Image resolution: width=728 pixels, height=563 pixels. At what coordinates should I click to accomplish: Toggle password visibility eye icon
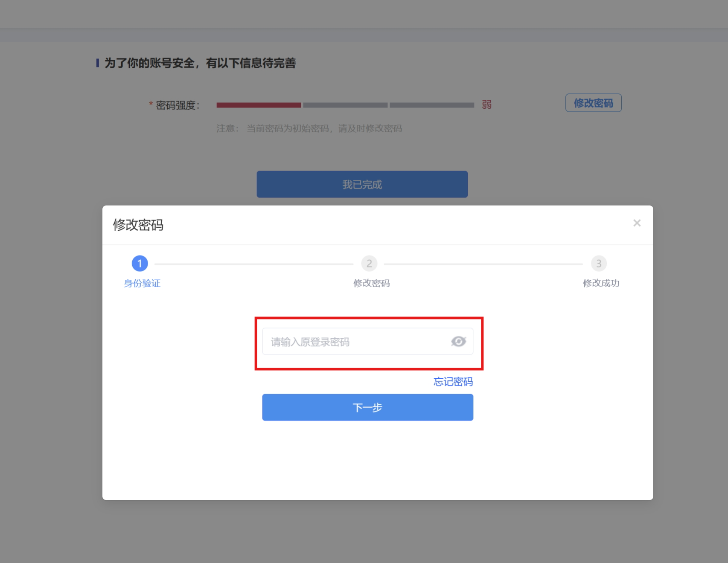[x=458, y=341]
